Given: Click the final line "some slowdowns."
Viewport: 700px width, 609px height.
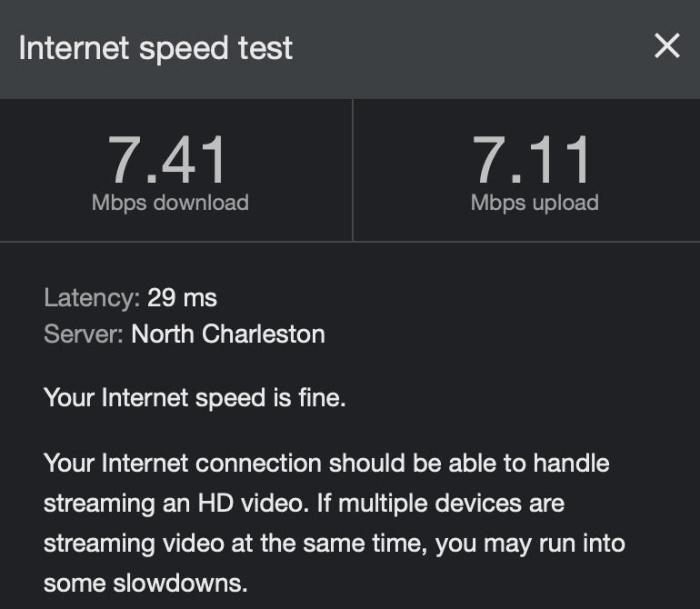Looking at the screenshot, I should [145, 583].
